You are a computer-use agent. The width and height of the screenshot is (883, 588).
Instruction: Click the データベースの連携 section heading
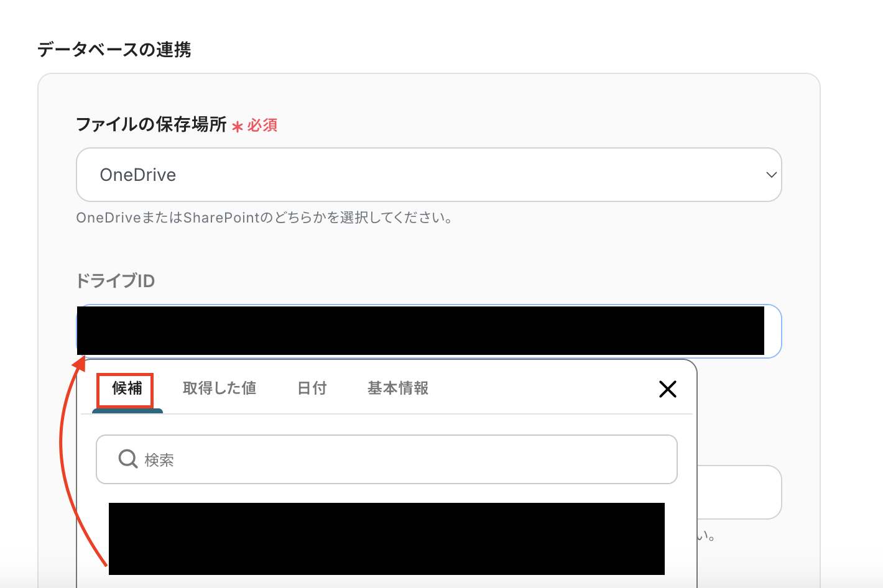tap(114, 49)
